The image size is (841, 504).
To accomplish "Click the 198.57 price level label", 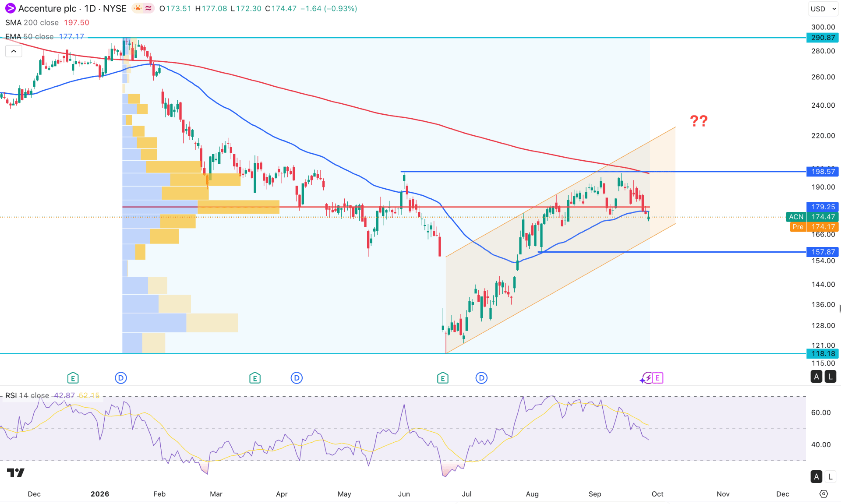I will pyautogui.click(x=823, y=172).
